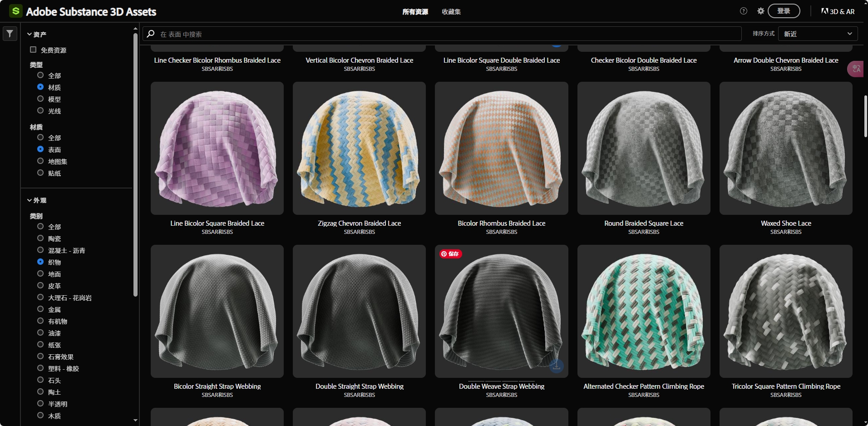Select the 混凝土 - 沥青 category
Screen dimensions: 868x426
tap(40, 250)
